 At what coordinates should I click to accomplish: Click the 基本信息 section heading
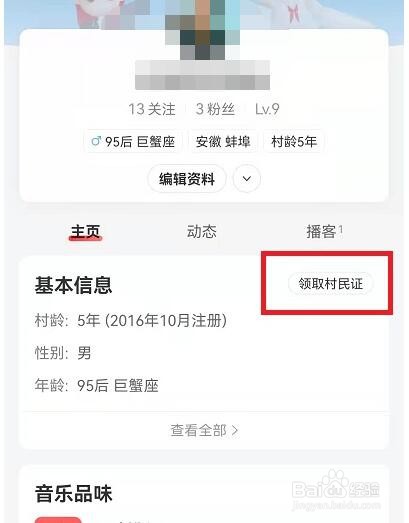(x=73, y=285)
